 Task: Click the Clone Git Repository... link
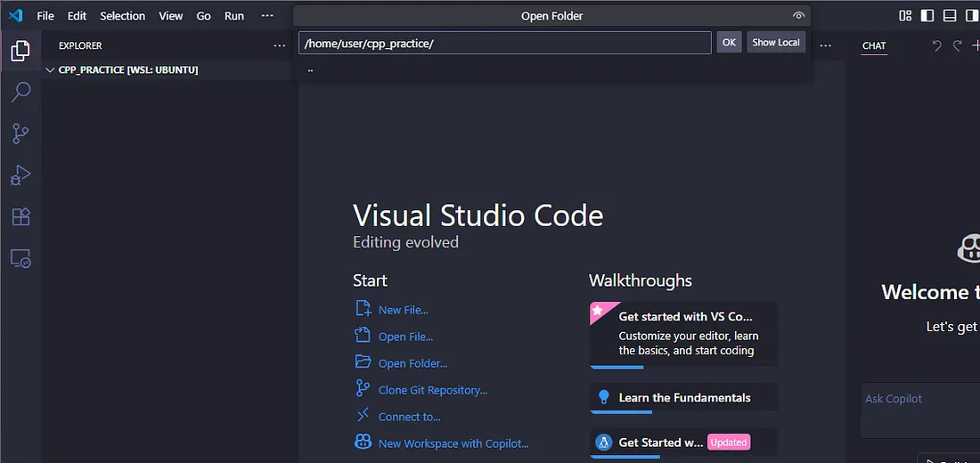433,391
